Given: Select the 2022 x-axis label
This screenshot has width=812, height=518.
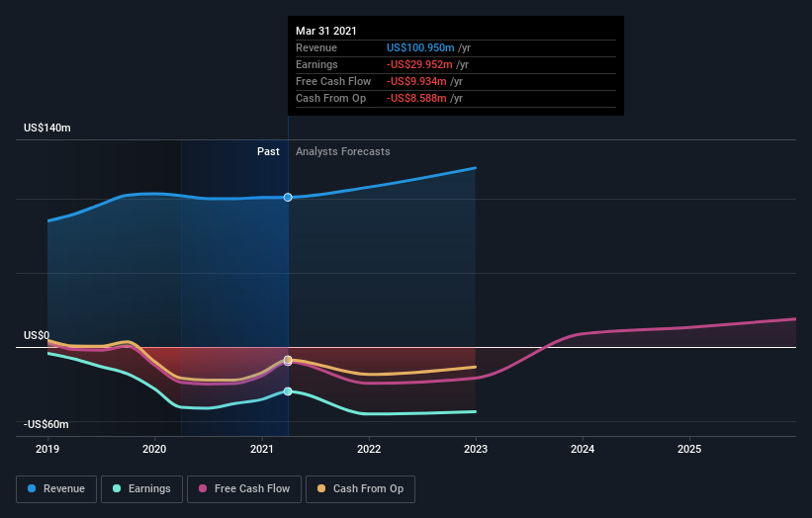Looking at the screenshot, I should 369,449.
